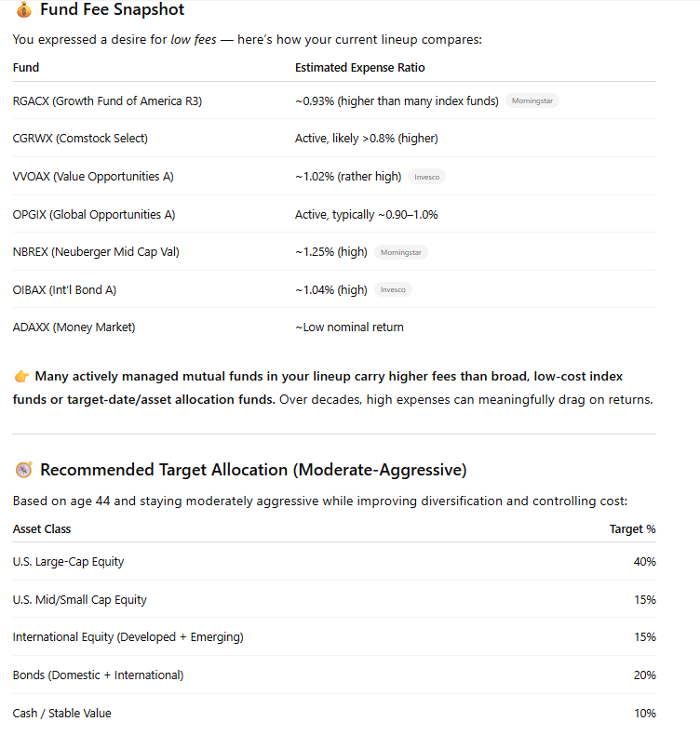
Task: Click the Target % column header
Action: [632, 529]
